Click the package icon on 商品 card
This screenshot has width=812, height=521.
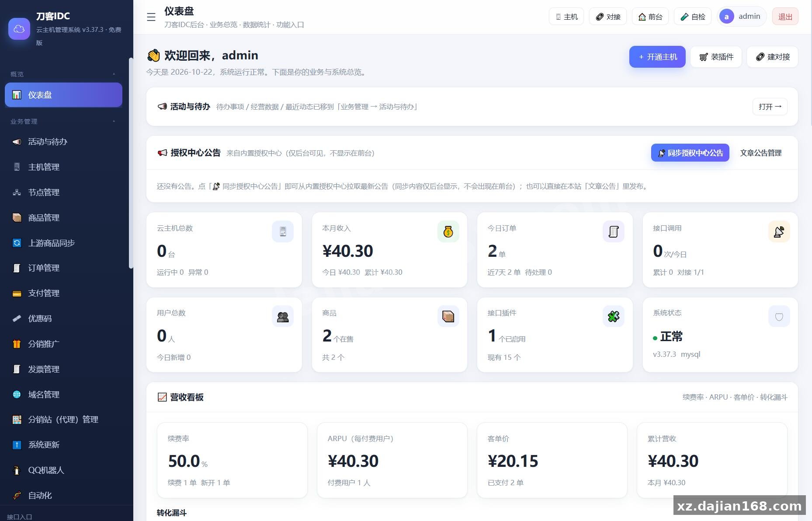(x=448, y=317)
